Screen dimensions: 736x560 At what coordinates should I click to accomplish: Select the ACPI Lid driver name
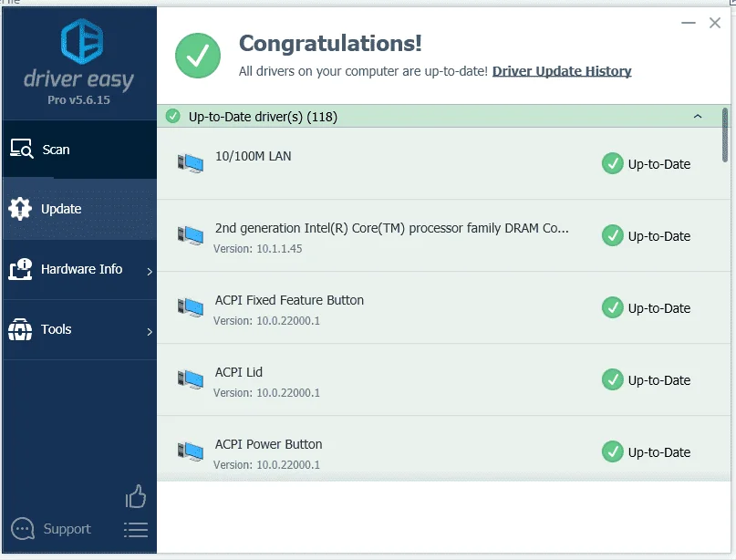238,372
